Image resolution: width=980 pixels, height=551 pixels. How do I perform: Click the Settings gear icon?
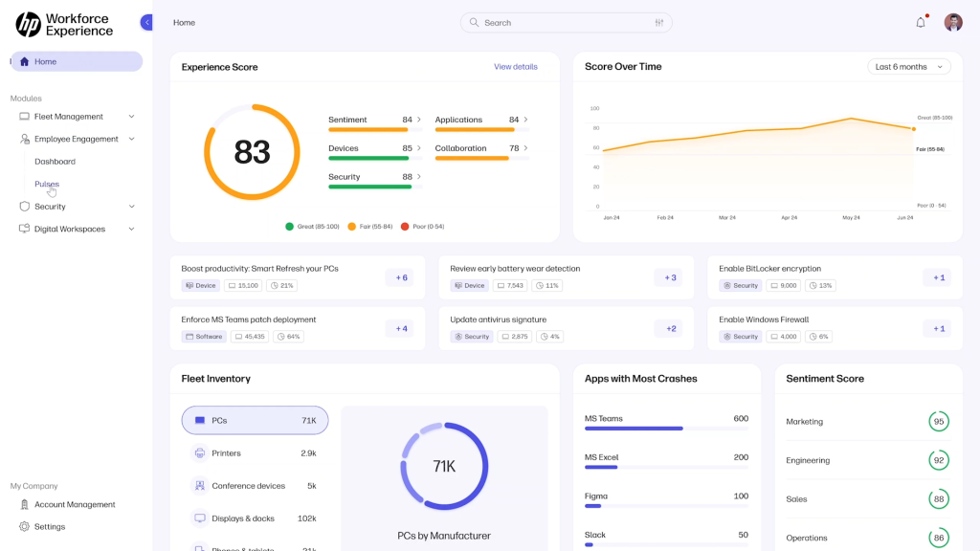[x=24, y=527]
